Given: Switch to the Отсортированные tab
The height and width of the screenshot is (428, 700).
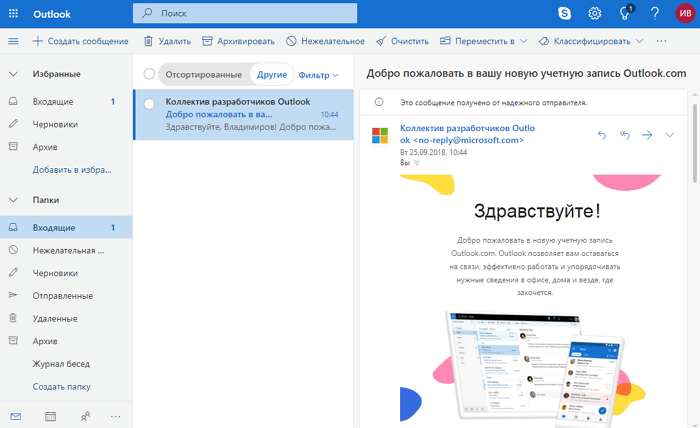Looking at the screenshot, I should pos(203,75).
